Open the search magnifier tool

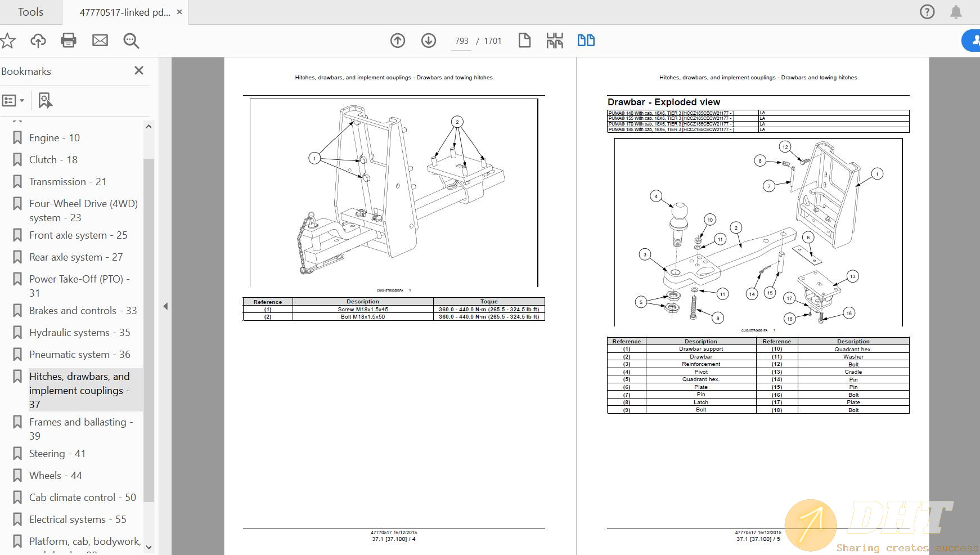coord(131,41)
